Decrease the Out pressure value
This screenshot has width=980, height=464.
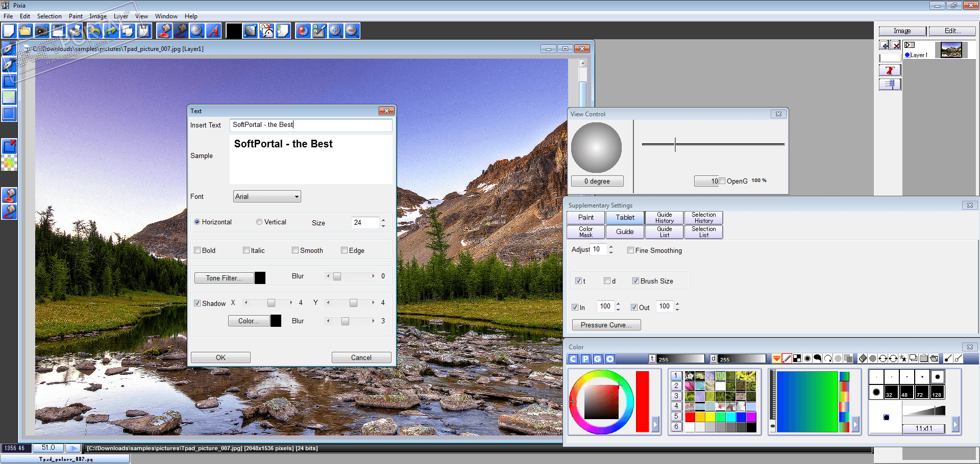pos(677,310)
